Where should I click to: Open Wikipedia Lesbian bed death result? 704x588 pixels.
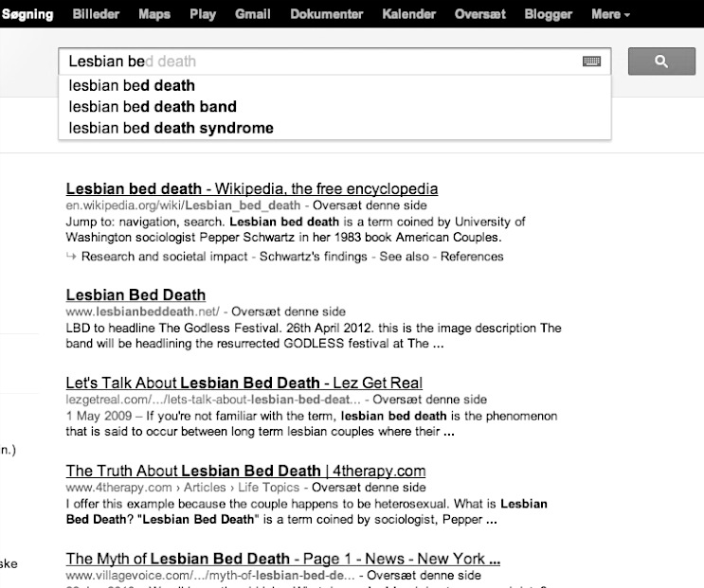pos(252,188)
